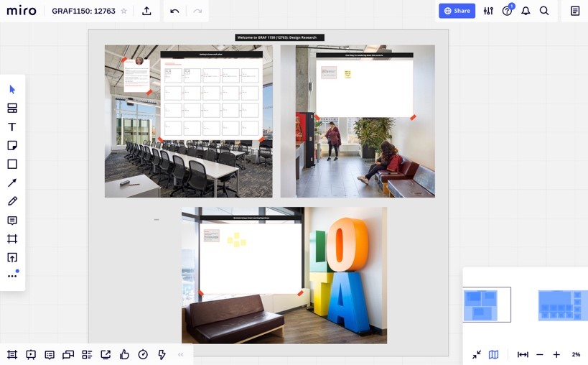Choose the Frame tool
Viewport: 588px width, 365px height.
point(12,239)
